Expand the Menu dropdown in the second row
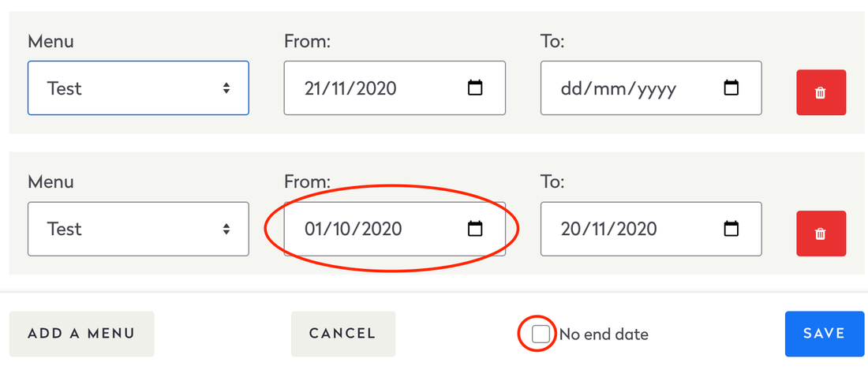The width and height of the screenshot is (868, 370). click(x=138, y=229)
